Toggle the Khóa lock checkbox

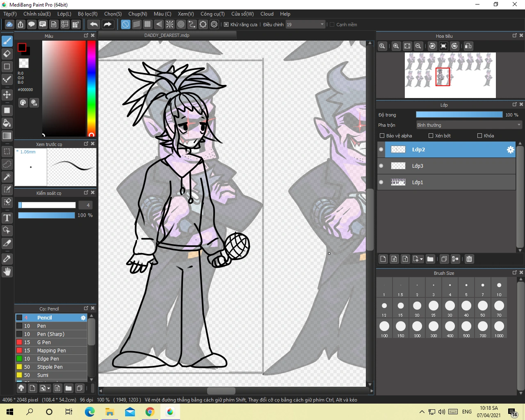point(479,136)
